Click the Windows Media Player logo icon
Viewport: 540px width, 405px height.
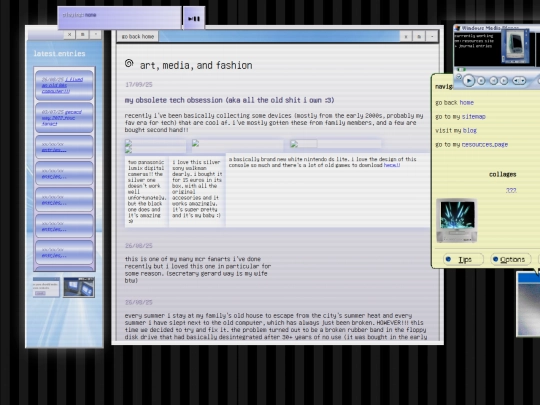point(458,28)
